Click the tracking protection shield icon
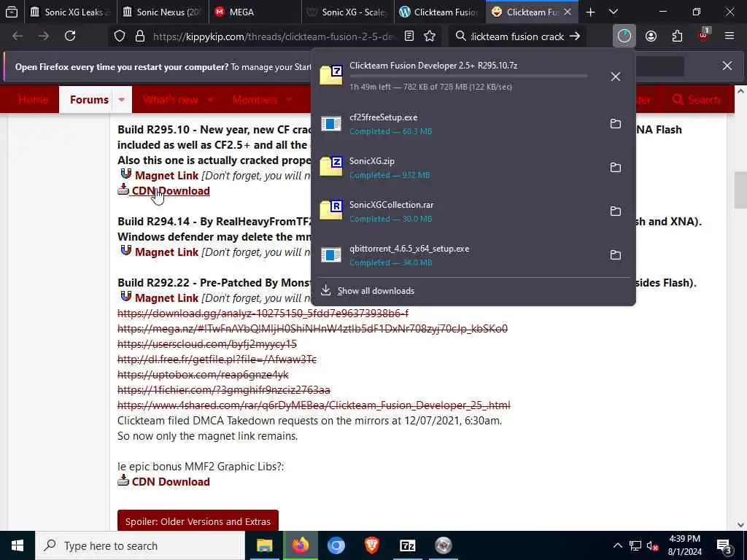747x560 pixels. pyautogui.click(x=120, y=36)
